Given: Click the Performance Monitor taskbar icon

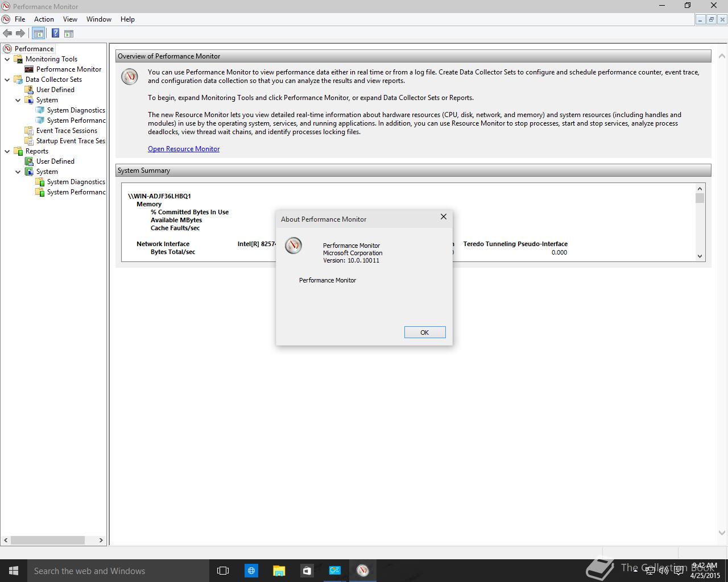Looking at the screenshot, I should [363, 571].
